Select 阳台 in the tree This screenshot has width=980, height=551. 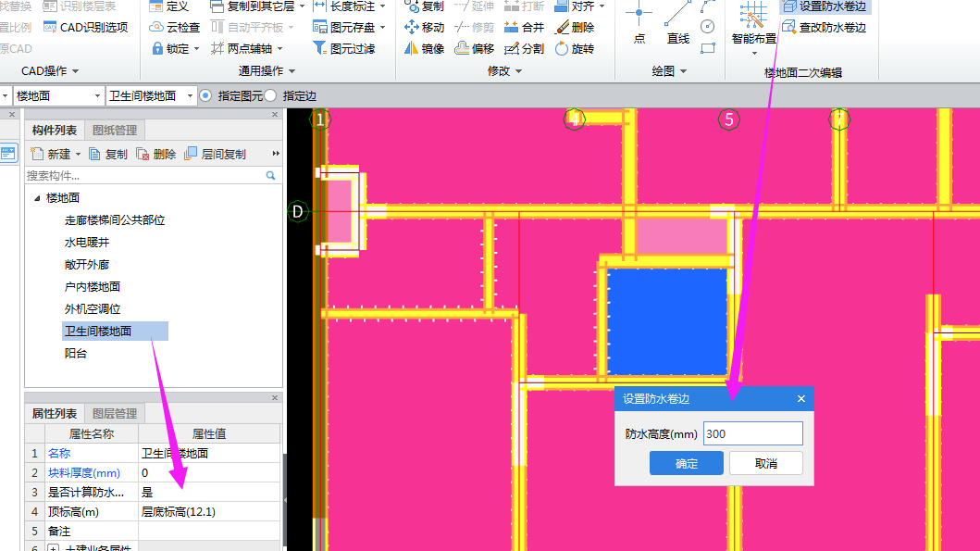tap(76, 354)
